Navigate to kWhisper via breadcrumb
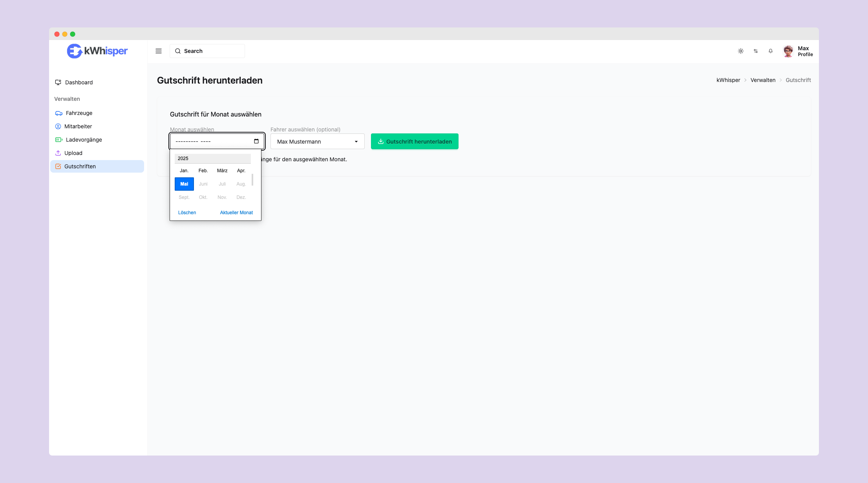 pos(728,80)
